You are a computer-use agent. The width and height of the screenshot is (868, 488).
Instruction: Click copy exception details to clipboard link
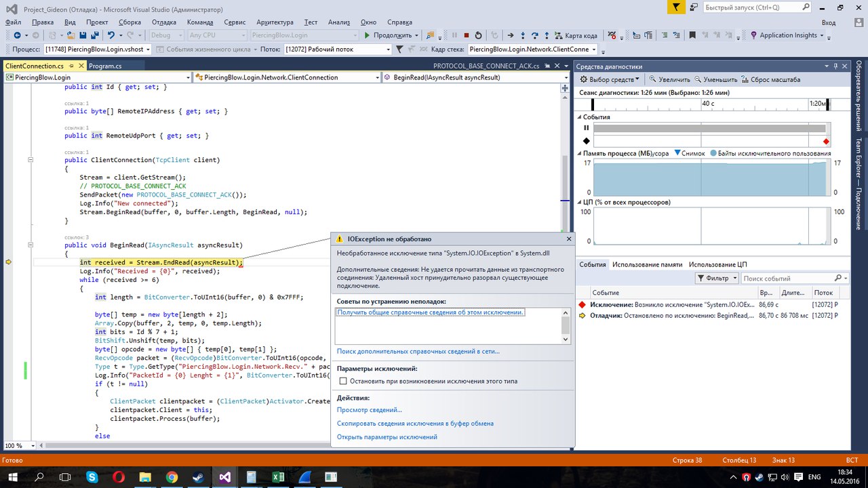(x=415, y=423)
